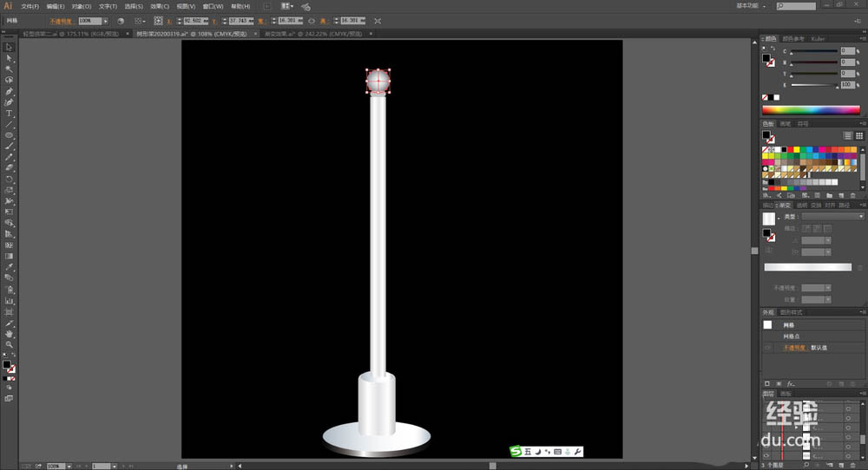Set fill to None in Color panel

tap(765, 97)
